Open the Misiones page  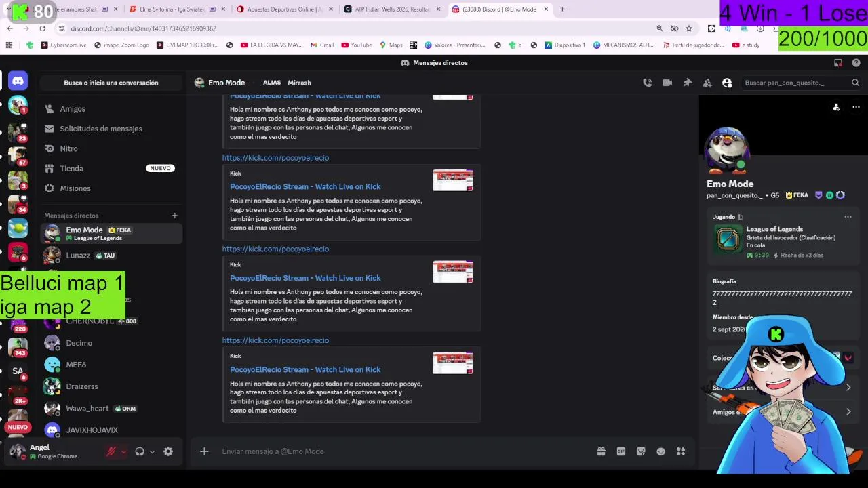111,188
